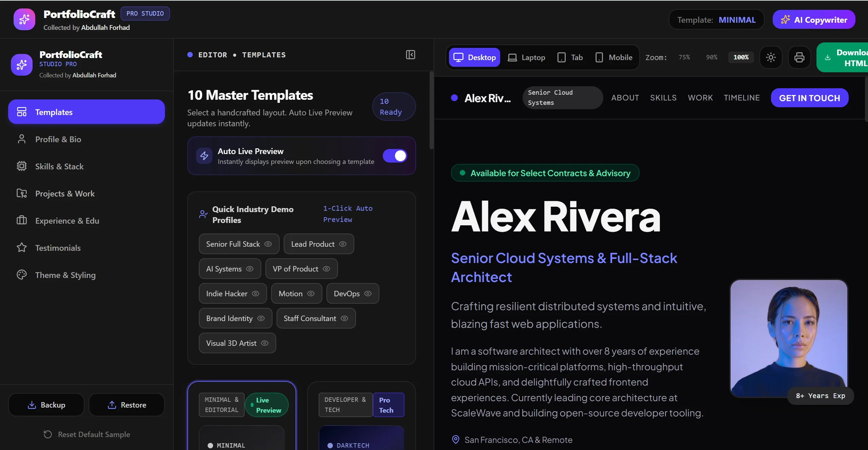
Task: Open Profile & Bio section
Action: [86, 139]
